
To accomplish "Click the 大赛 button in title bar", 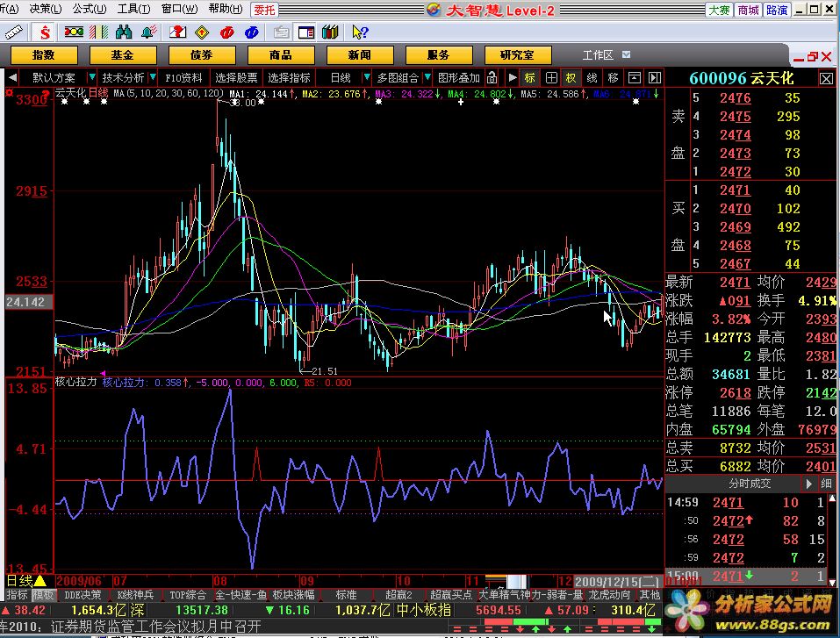I will pos(720,10).
